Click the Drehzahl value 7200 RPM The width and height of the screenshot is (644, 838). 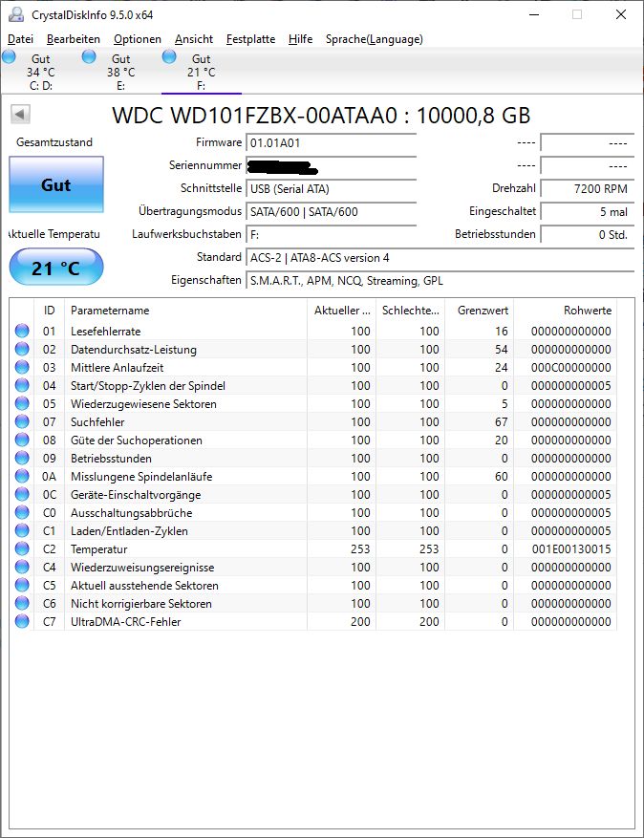coord(588,189)
